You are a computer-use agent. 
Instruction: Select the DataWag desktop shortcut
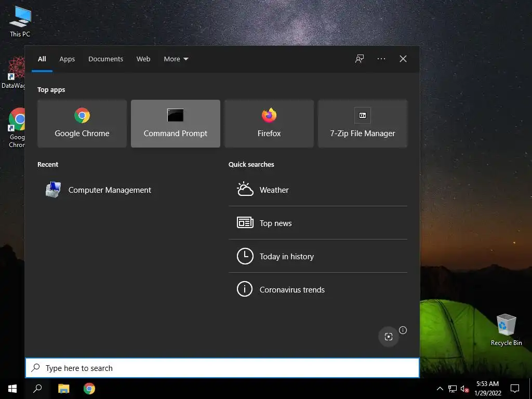pyautogui.click(x=14, y=73)
